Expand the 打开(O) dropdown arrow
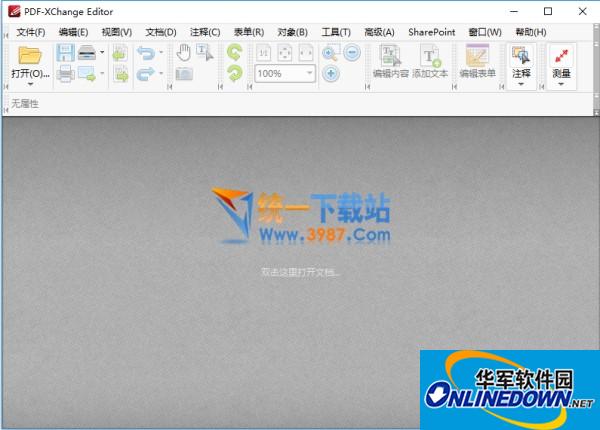 click(30, 86)
